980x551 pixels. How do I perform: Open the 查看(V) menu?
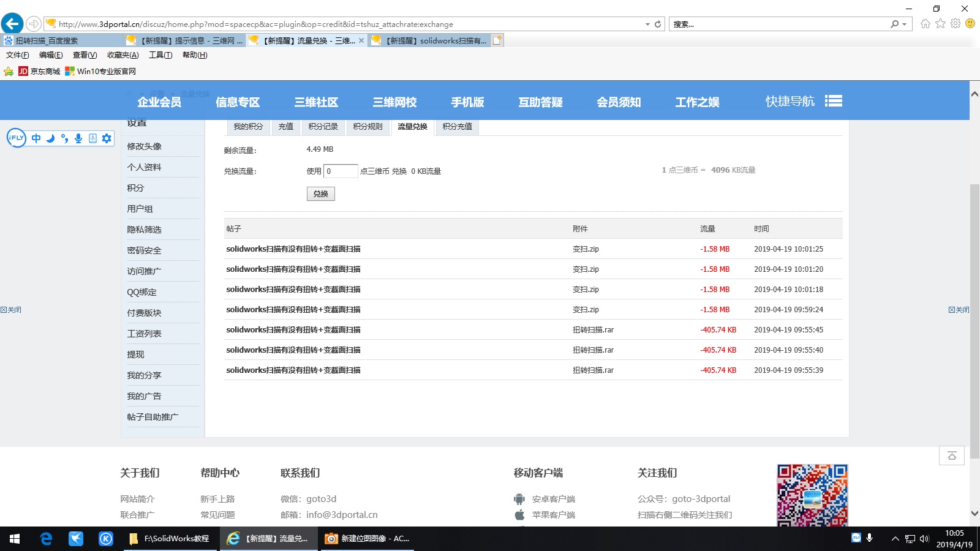[x=85, y=55]
